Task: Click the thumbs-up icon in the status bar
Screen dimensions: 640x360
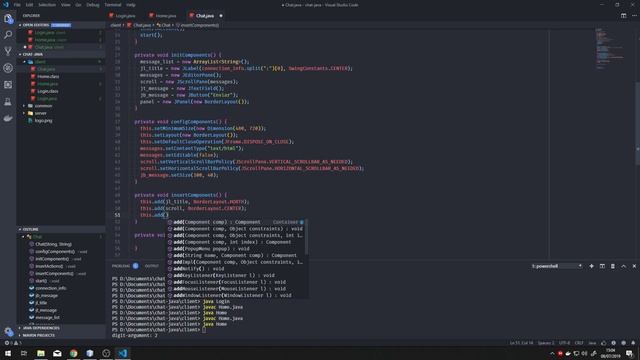Action: coord(603,343)
